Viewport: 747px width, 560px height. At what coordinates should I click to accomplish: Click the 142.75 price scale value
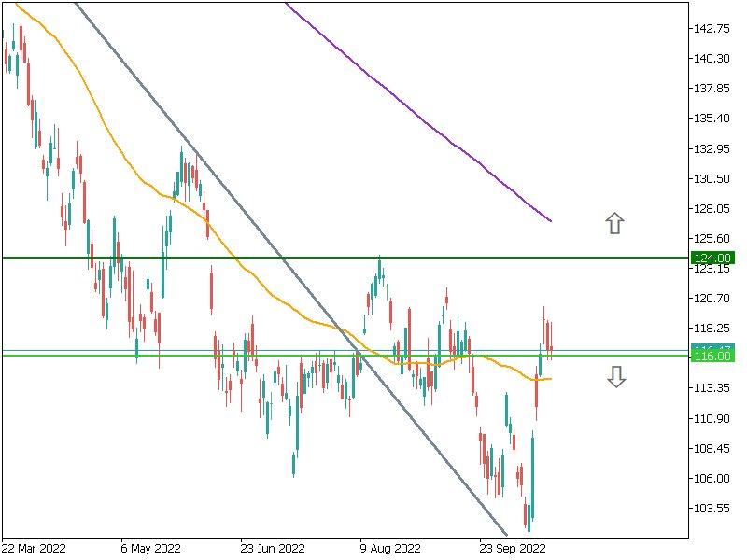point(712,29)
